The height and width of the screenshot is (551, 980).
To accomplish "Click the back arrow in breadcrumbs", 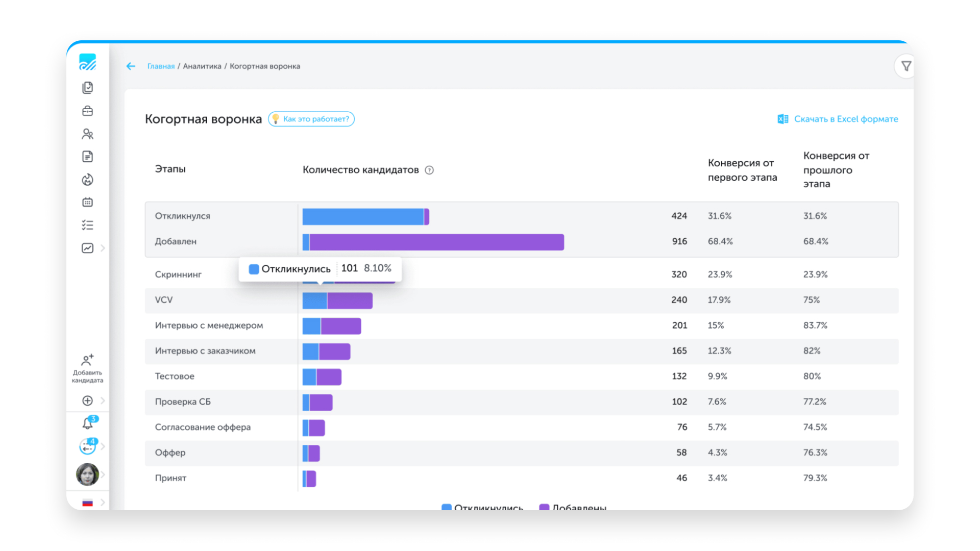I will (x=131, y=66).
